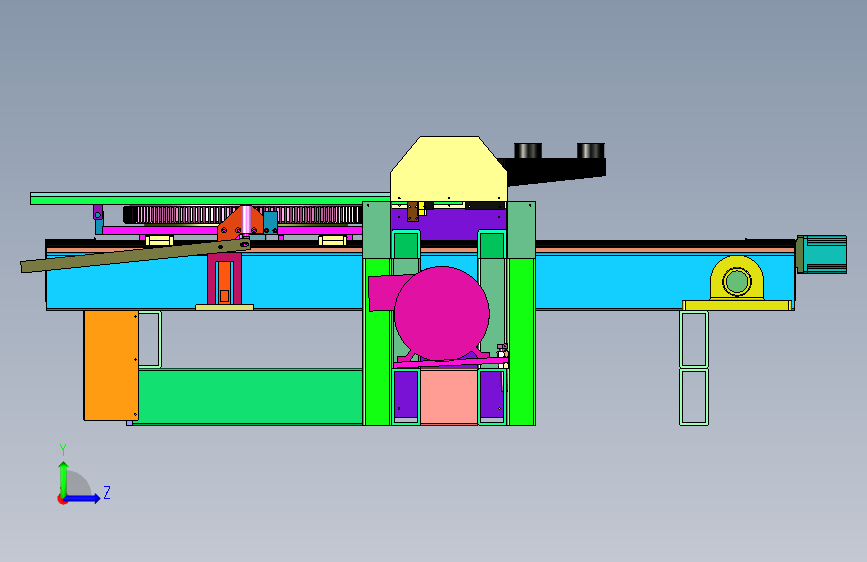867x562 pixels.
Task: Select the small purple clamp under green plate
Action: (x=98, y=213)
